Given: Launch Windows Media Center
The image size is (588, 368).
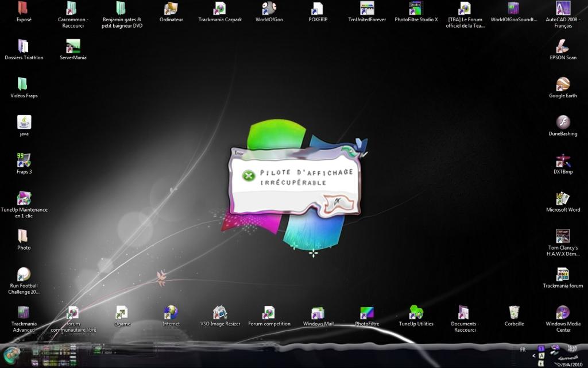Looking at the screenshot, I should coord(563,312).
